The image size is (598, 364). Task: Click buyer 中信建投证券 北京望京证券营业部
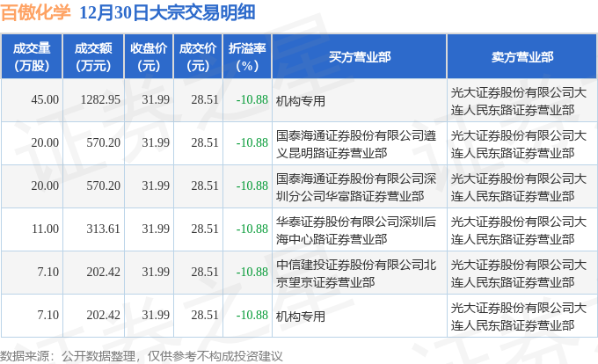tap(356, 273)
